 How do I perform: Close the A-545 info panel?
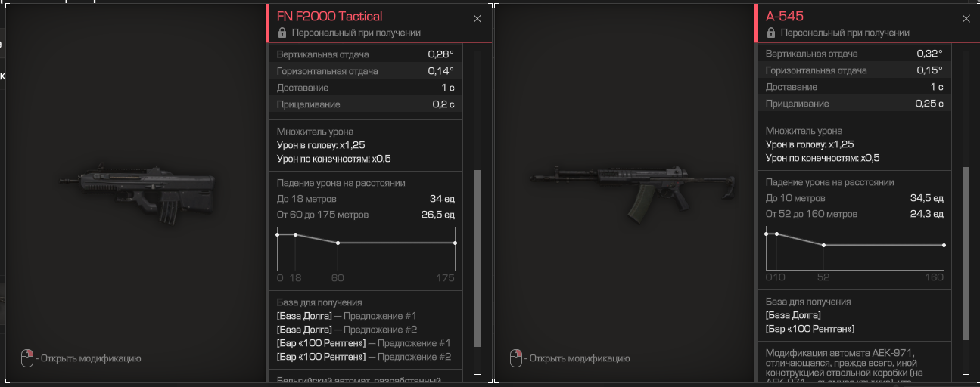pyautogui.click(x=966, y=19)
